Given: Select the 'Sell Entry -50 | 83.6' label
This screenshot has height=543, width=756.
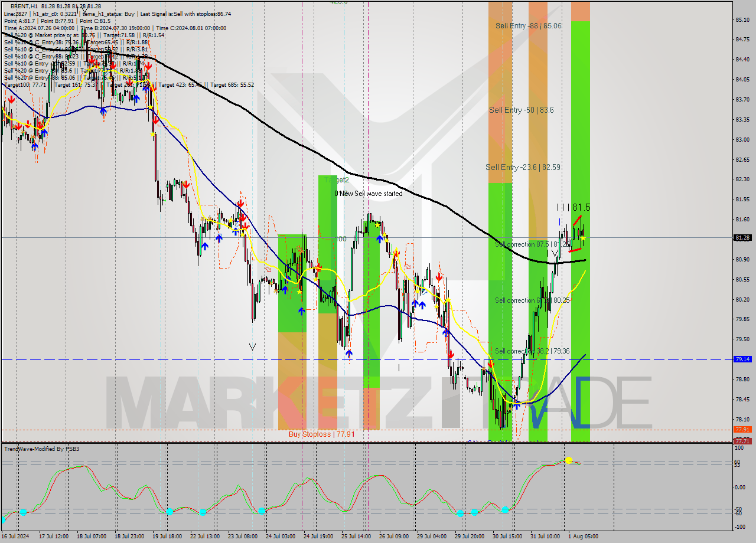Looking at the screenshot, I should click(522, 110).
